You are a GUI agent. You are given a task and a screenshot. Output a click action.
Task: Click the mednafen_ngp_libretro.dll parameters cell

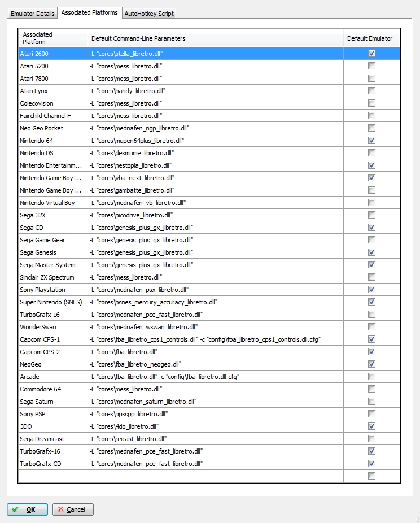(x=215, y=128)
